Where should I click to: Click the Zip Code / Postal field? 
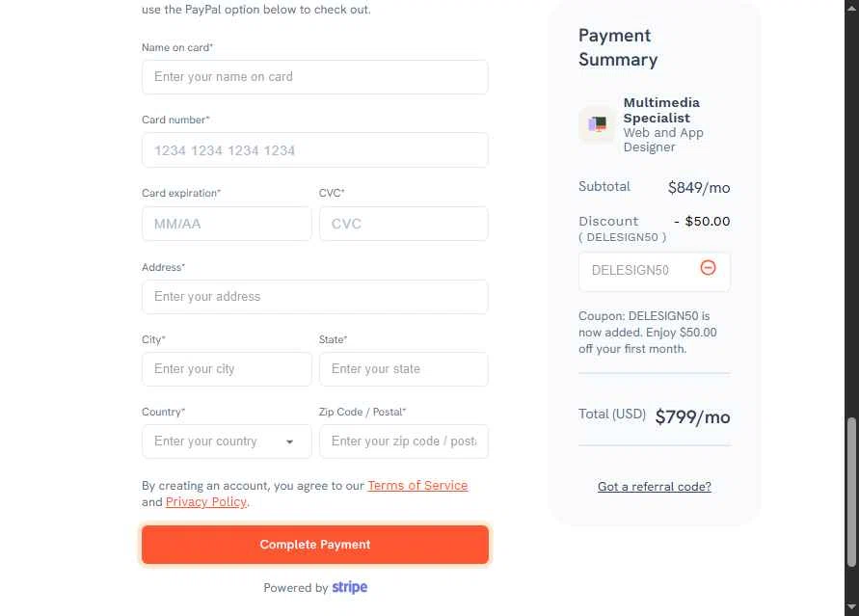(404, 442)
